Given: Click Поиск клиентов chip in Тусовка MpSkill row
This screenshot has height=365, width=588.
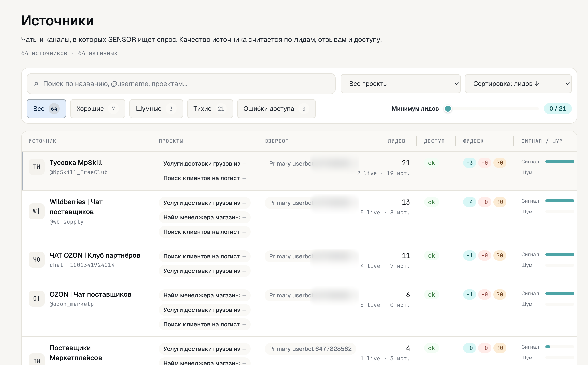Looking at the screenshot, I should [205, 178].
